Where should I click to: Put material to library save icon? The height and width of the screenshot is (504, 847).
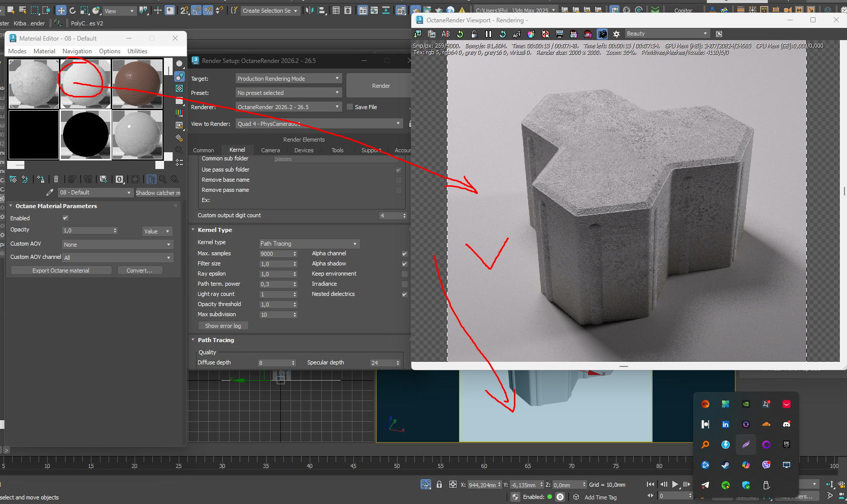(x=104, y=179)
